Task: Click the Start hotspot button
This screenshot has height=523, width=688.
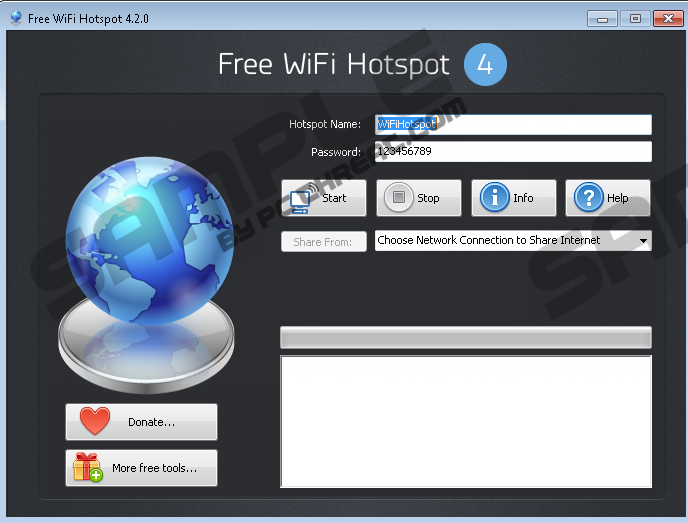Action: (x=323, y=198)
